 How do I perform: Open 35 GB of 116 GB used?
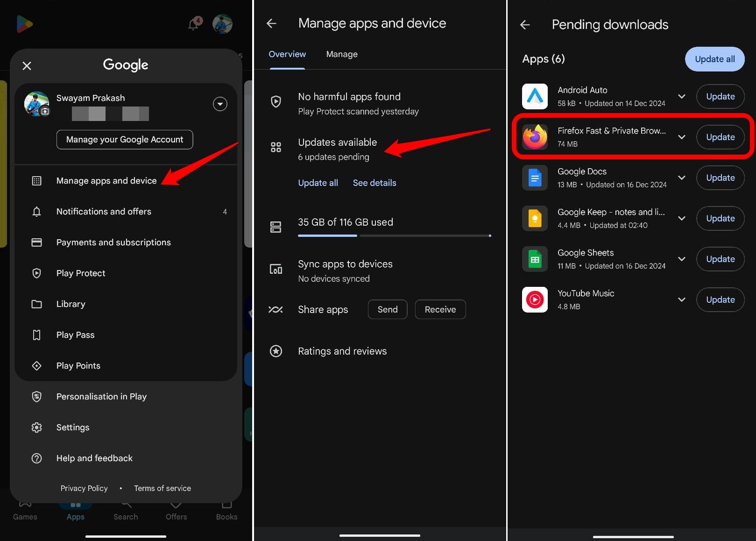pos(380,228)
